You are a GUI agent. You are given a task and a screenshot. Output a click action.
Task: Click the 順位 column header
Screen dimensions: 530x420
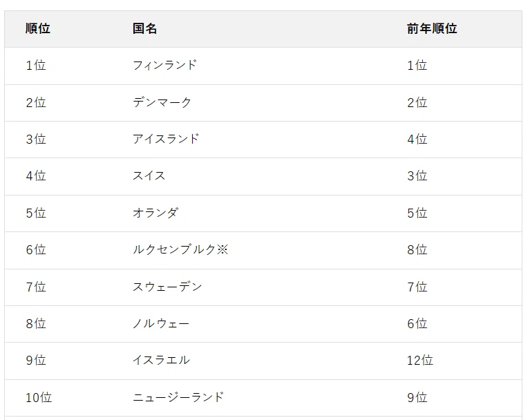(38, 29)
